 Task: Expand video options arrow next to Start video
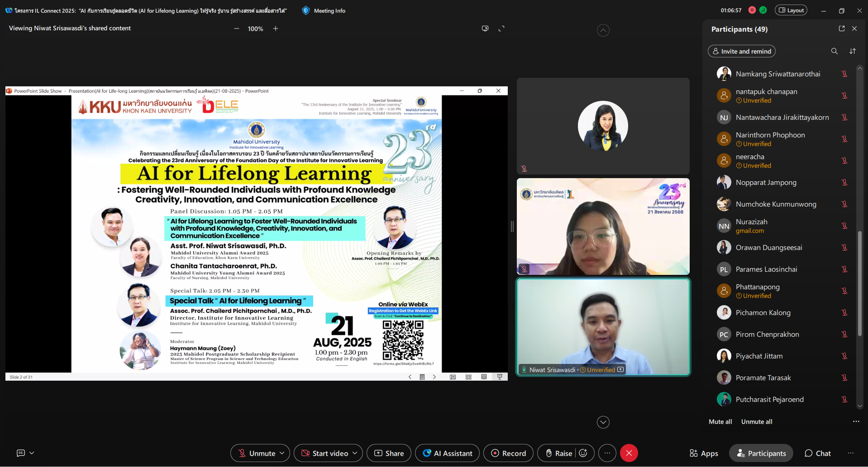(355, 453)
